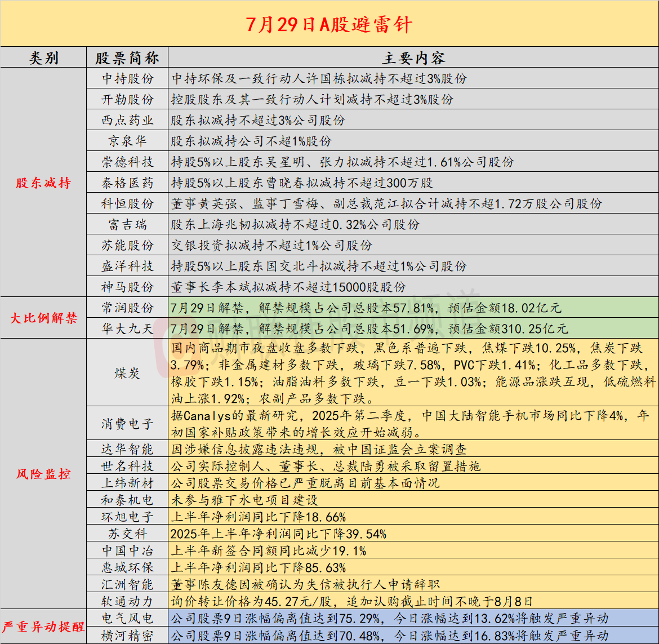
Task: Click the '股东减持' category cell
Action: tap(43, 183)
